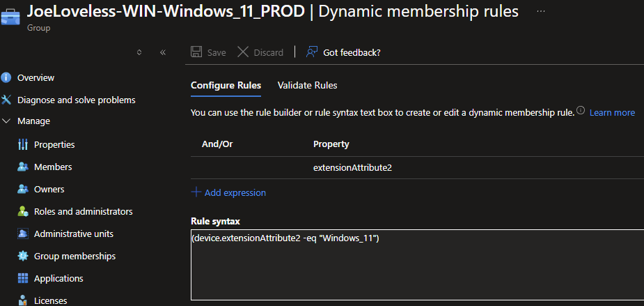Switch to the Validate Rules tab
This screenshot has width=644, height=306.
[307, 85]
